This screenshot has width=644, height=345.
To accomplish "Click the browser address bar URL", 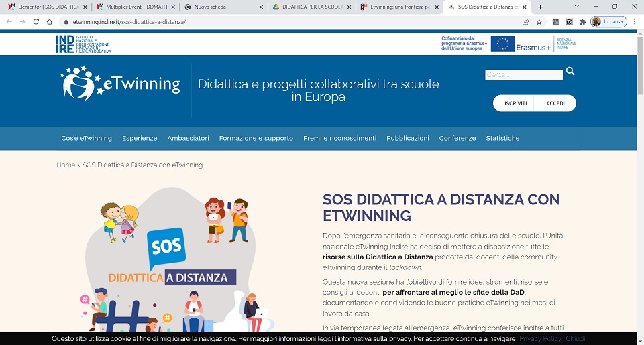I will click(129, 22).
